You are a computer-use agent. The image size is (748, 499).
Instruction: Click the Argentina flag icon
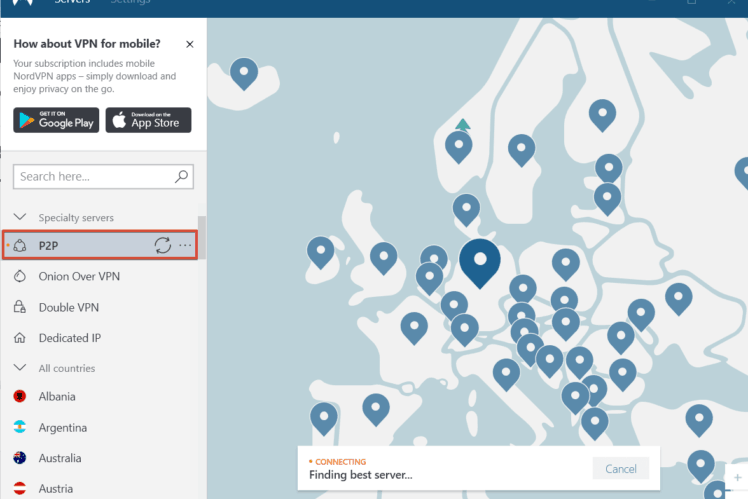tap(20, 426)
